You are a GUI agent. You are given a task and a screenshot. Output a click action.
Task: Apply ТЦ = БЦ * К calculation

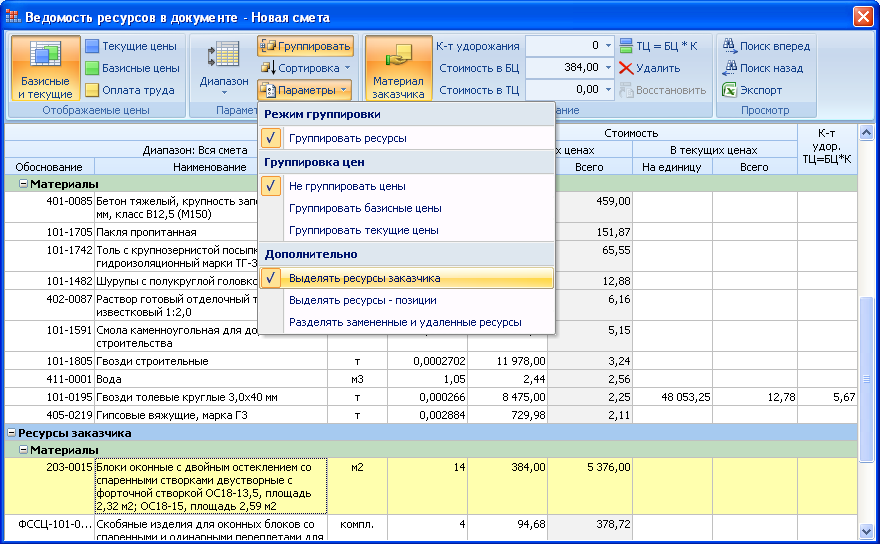pos(658,46)
